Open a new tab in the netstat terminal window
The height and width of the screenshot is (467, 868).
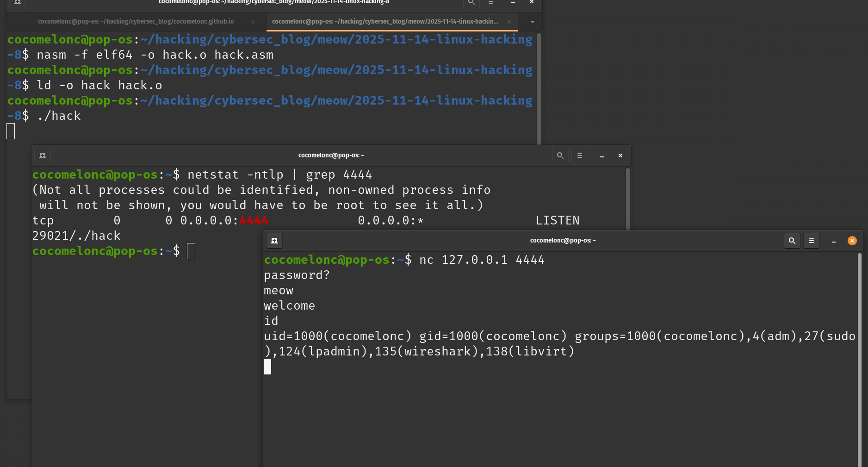pyautogui.click(x=42, y=156)
